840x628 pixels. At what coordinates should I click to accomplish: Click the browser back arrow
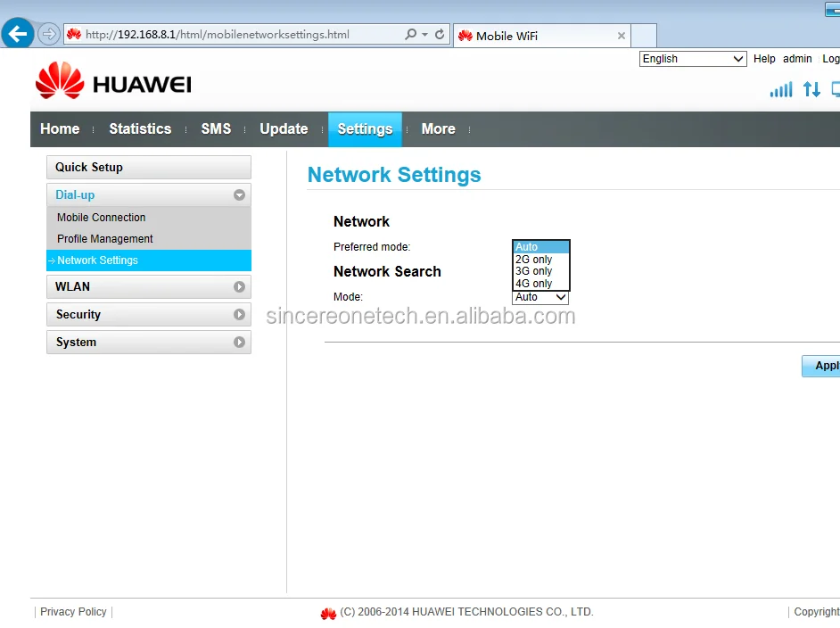[17, 34]
